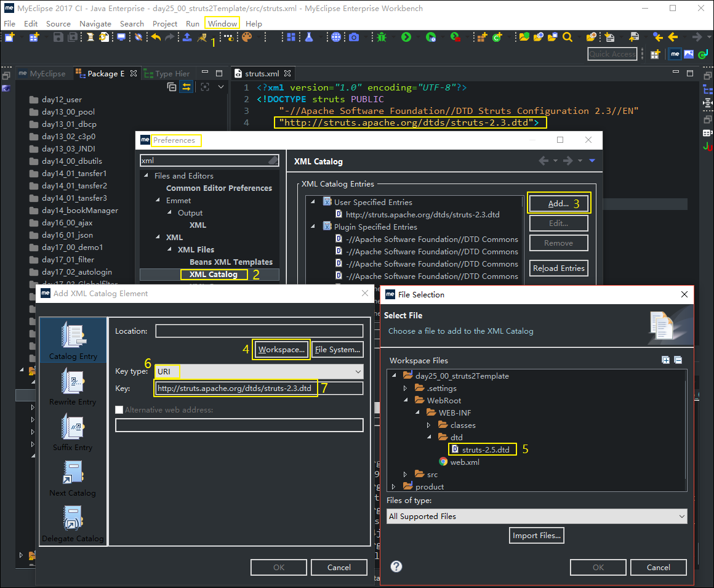Image resolution: width=714 pixels, height=588 pixels.
Task: Open the Project menu
Action: [165, 23]
